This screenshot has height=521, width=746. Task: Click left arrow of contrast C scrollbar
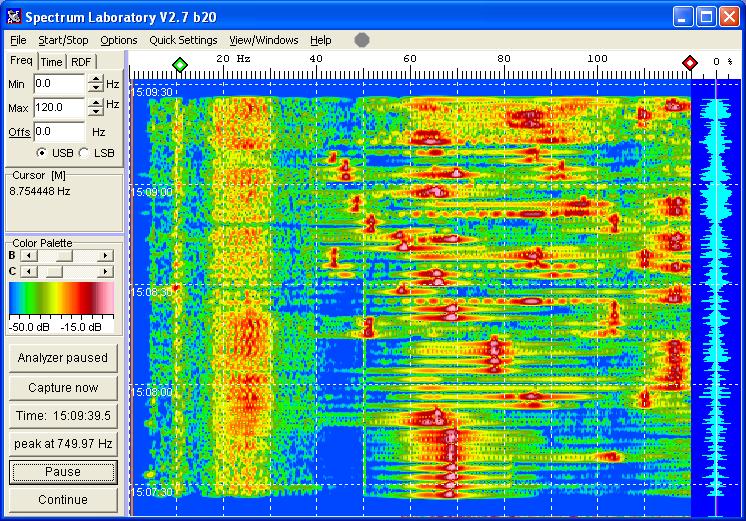pyautogui.click(x=26, y=271)
